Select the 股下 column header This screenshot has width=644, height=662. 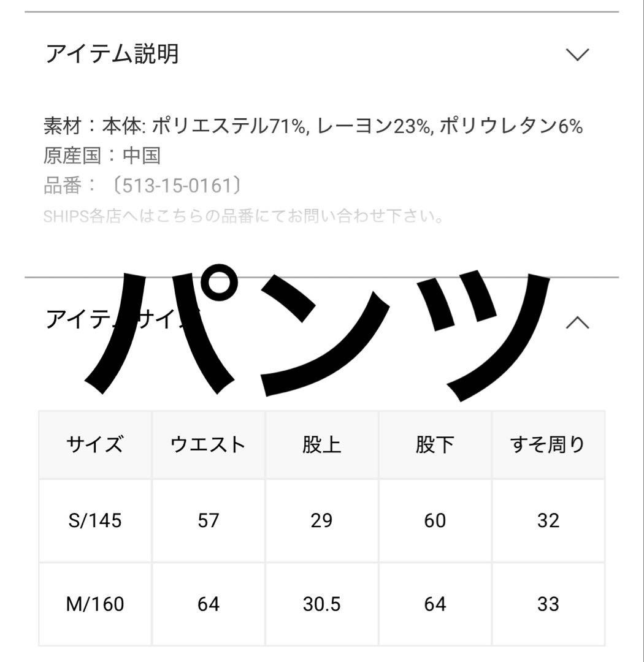434,443
